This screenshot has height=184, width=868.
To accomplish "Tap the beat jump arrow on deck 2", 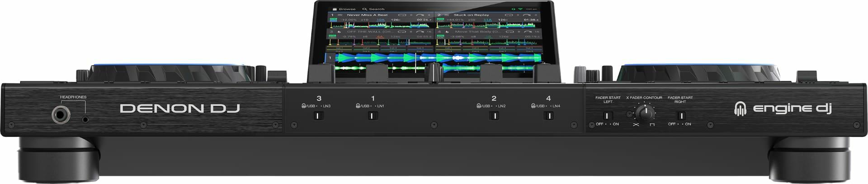I will (527, 15).
